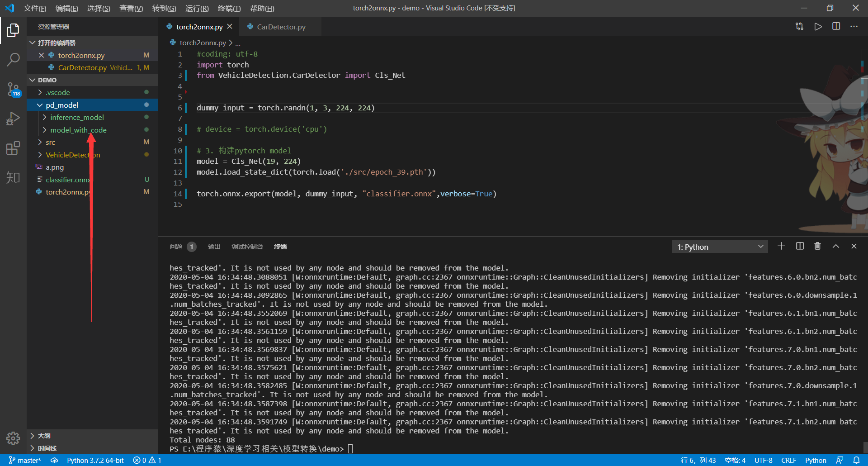868x466 pixels.
Task: Click the Python language mode indicator
Action: pos(816,460)
